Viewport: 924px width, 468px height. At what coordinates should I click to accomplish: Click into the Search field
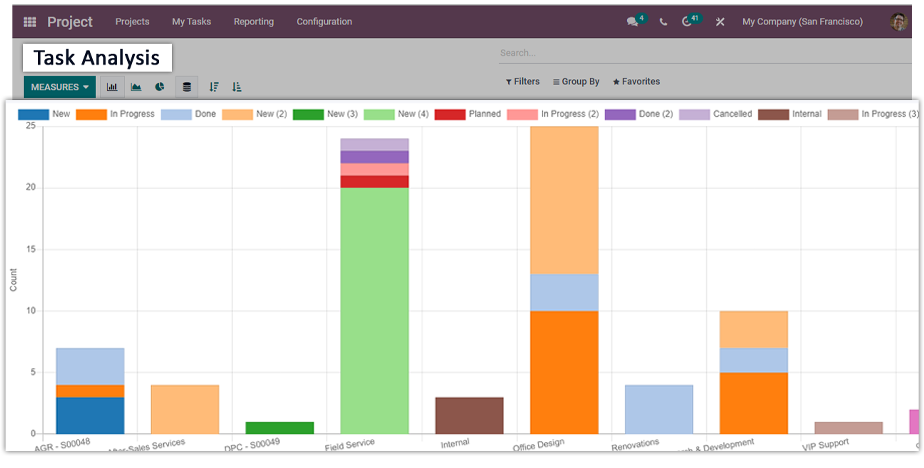click(x=704, y=53)
